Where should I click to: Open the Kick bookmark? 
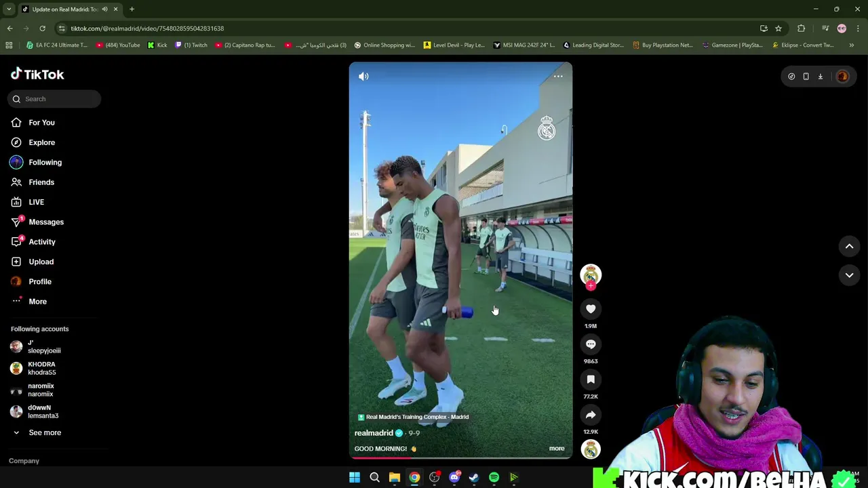pyautogui.click(x=157, y=45)
